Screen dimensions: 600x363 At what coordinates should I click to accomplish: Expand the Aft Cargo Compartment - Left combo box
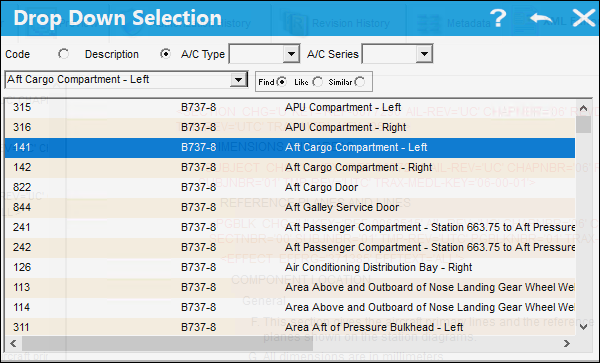[x=239, y=80]
